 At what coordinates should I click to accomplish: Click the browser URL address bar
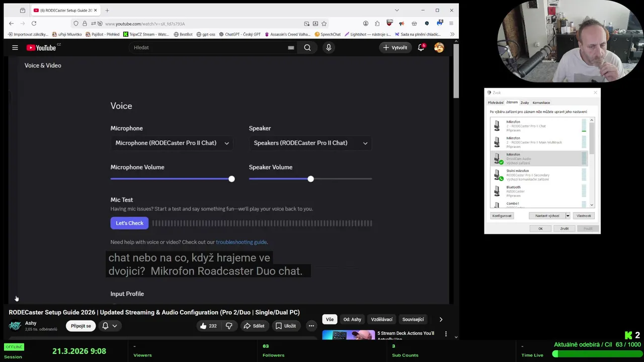pos(201,24)
